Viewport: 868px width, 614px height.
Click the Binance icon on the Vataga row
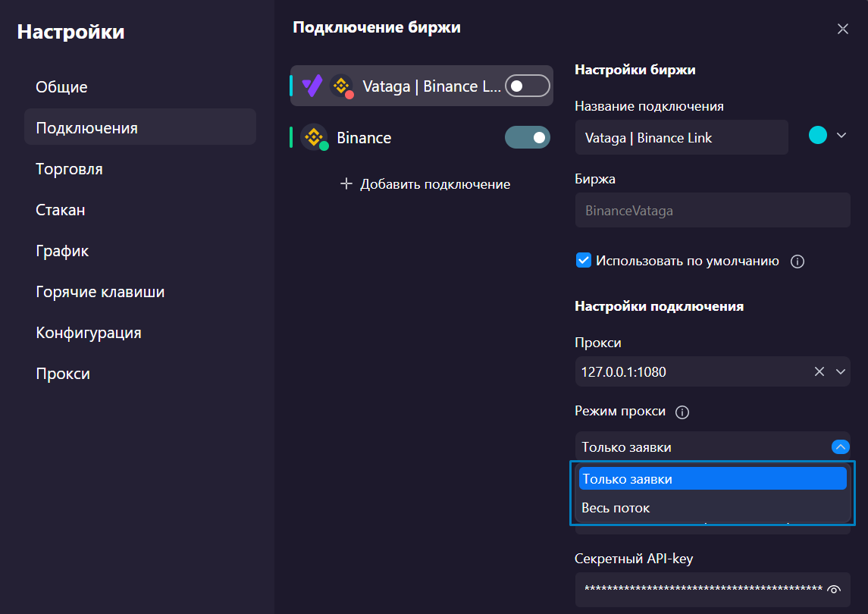pos(342,86)
